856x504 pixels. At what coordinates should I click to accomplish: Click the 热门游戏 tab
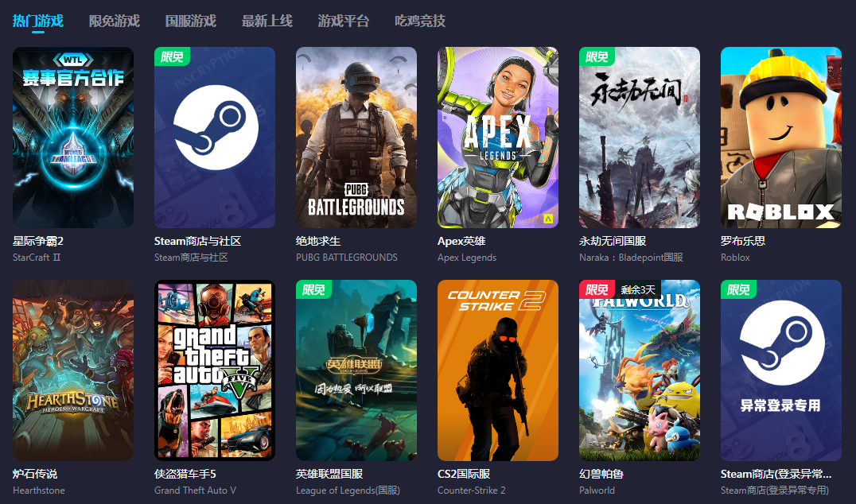point(38,21)
